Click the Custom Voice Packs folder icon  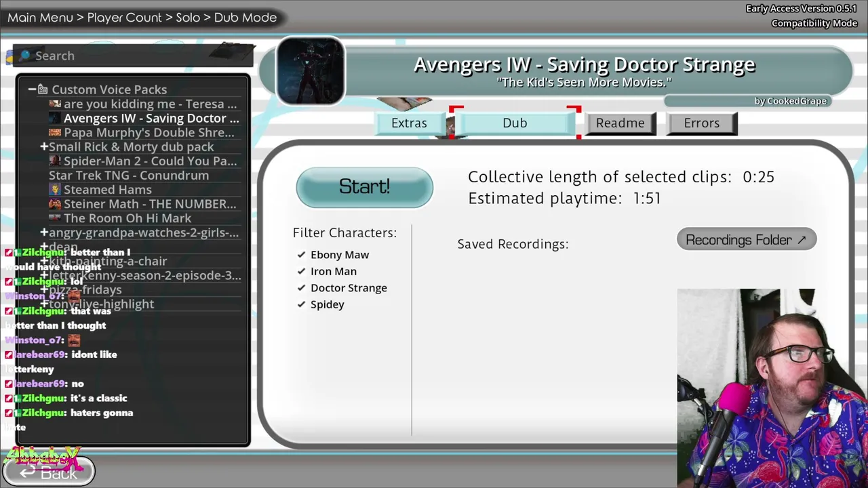click(43, 89)
